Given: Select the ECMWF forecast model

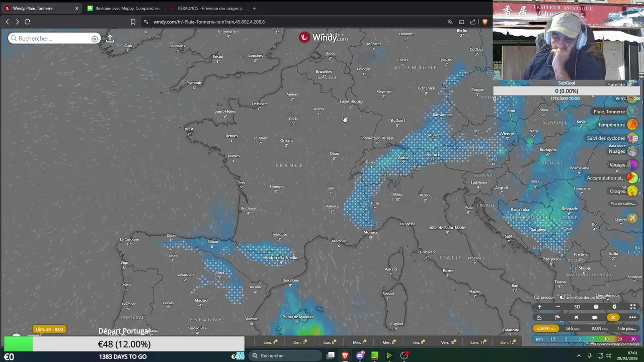Looking at the screenshot, I should coord(546,328).
